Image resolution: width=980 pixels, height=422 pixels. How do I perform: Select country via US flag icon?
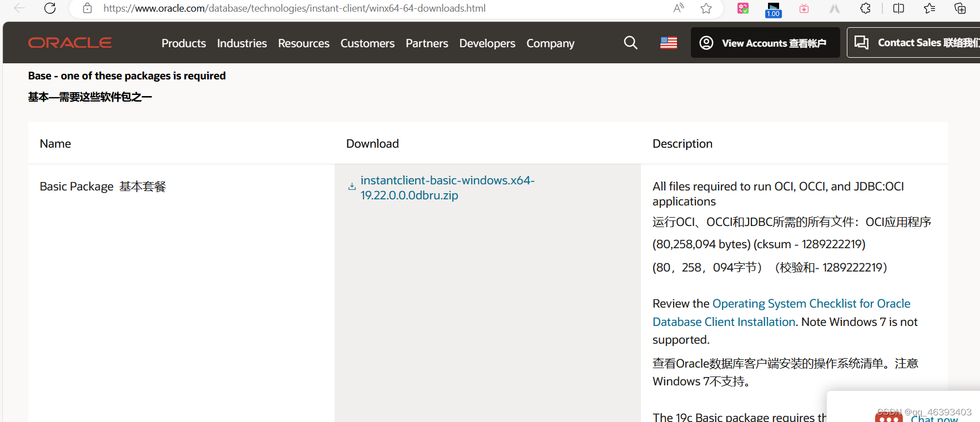(669, 43)
